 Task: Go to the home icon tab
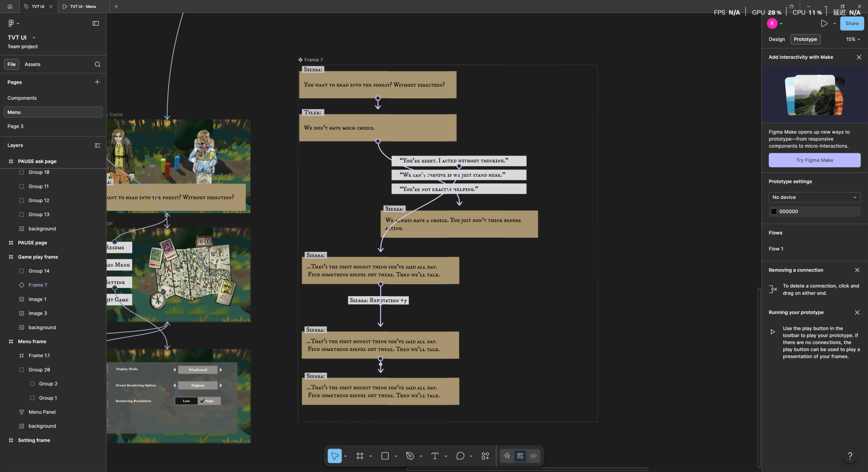pos(10,6)
